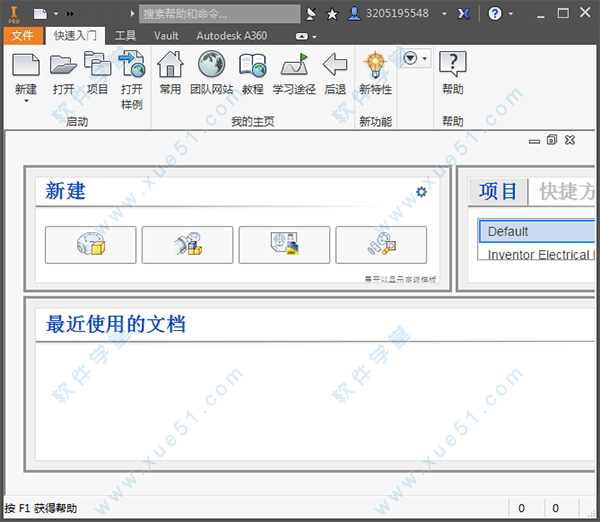The width and height of the screenshot is (600, 522).
Task: Open the Autodesk A360 ribbon tab
Action: coord(232,36)
